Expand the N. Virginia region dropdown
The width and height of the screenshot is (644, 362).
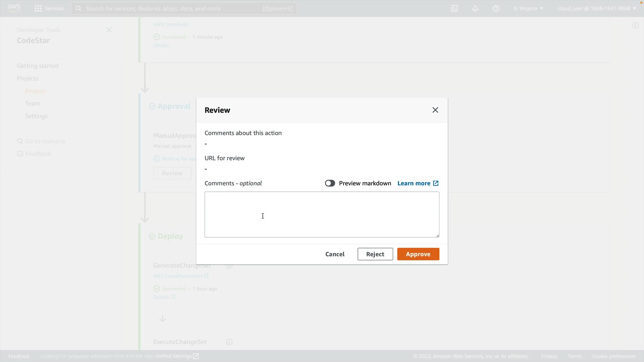[528, 8]
